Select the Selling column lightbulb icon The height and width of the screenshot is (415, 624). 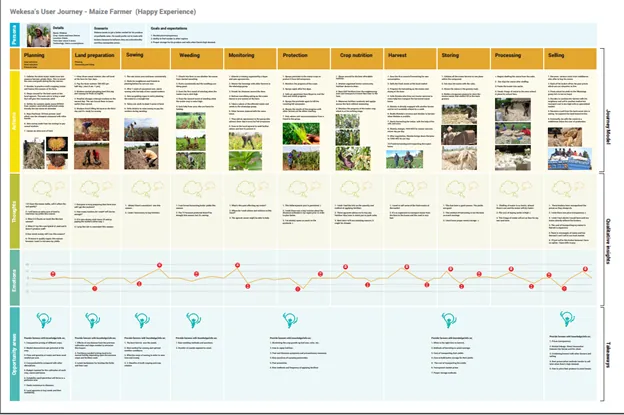pos(567,318)
